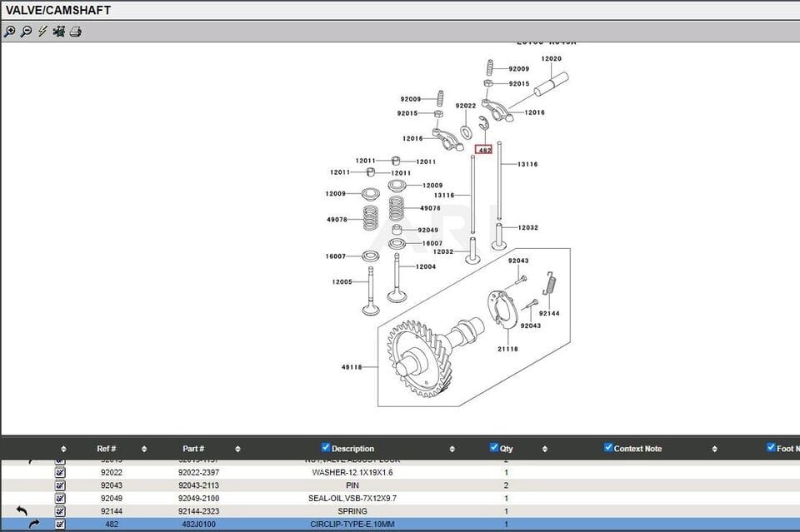
Task: Select the CIRCLIP-TYPE-E,10MM table row
Action: click(352, 525)
